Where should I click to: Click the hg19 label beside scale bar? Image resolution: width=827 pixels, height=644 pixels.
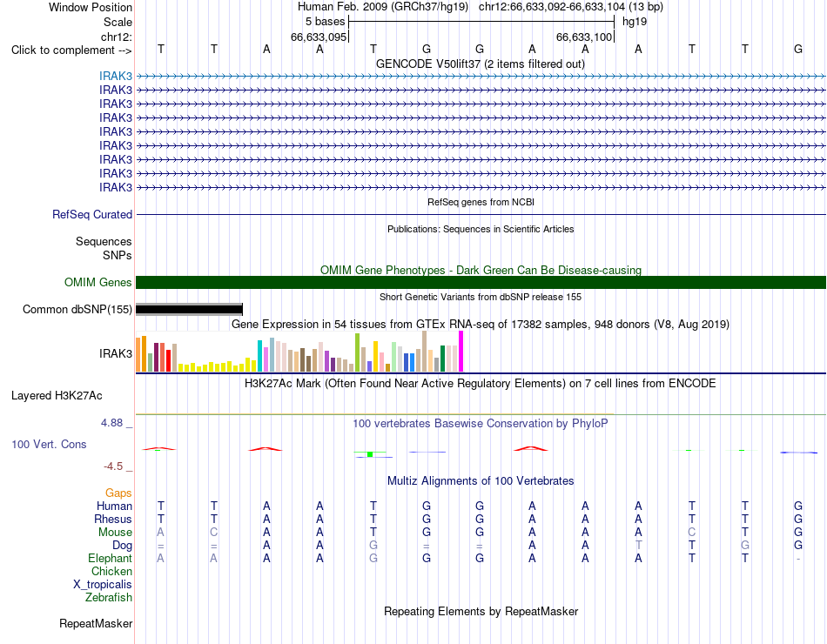635,22
